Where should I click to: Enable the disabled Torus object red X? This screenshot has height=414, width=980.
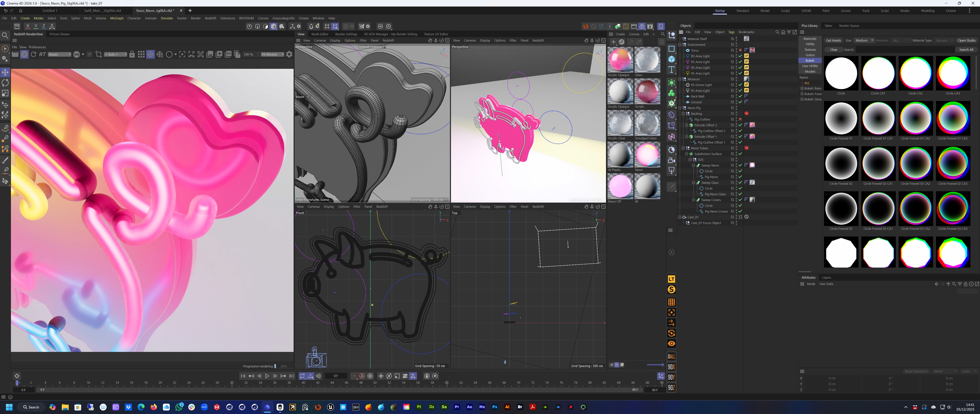click(x=740, y=50)
